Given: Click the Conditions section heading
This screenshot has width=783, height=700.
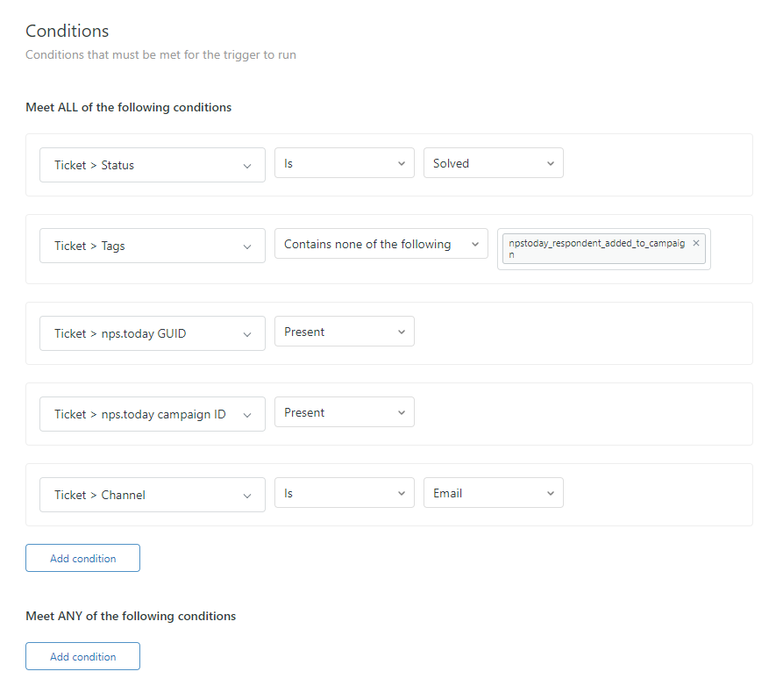Looking at the screenshot, I should click(x=68, y=31).
